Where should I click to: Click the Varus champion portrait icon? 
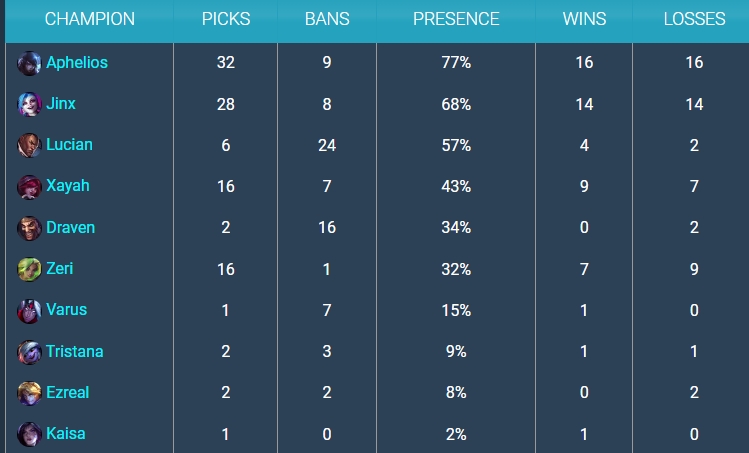point(29,310)
